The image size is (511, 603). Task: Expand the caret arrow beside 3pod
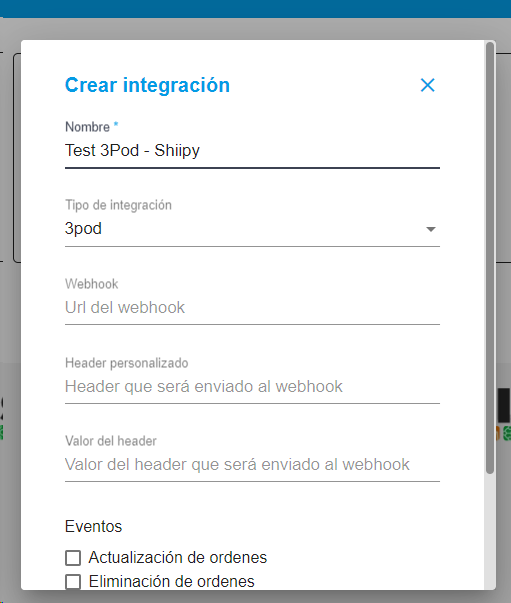tap(431, 229)
